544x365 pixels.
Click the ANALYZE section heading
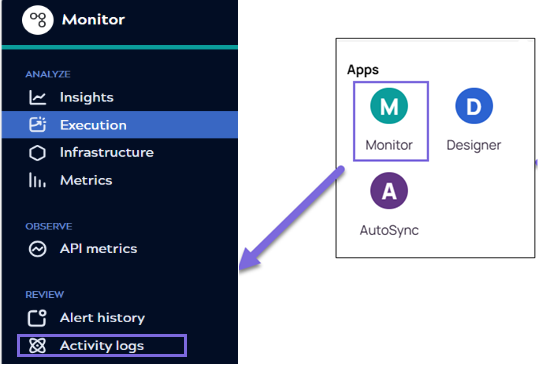[x=48, y=74]
